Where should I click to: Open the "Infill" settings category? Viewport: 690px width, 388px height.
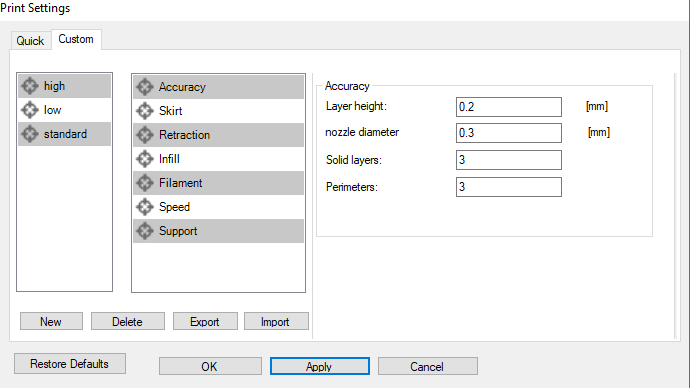click(x=218, y=159)
